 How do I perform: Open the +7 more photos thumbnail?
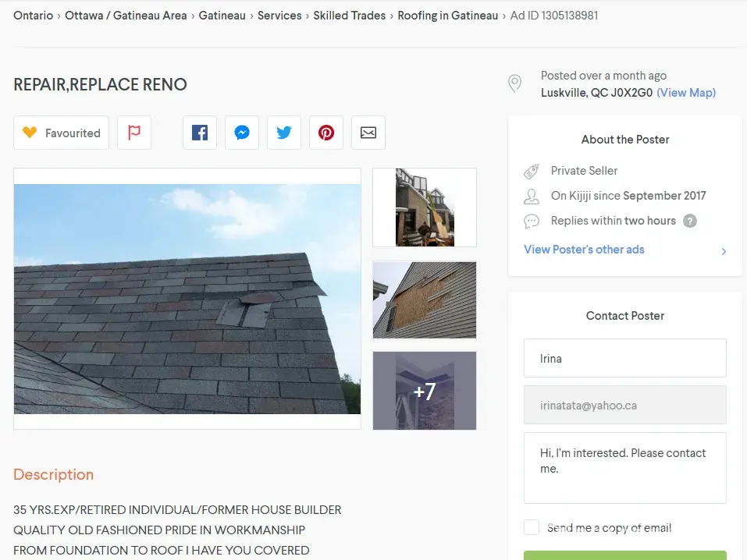coord(425,391)
